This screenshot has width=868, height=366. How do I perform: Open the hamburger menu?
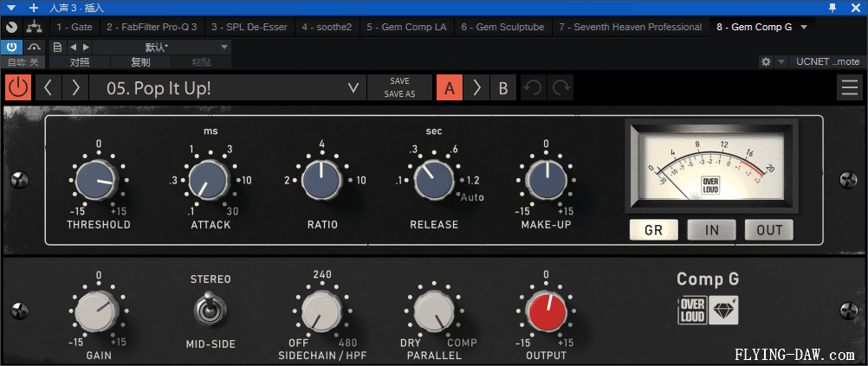coord(849,87)
